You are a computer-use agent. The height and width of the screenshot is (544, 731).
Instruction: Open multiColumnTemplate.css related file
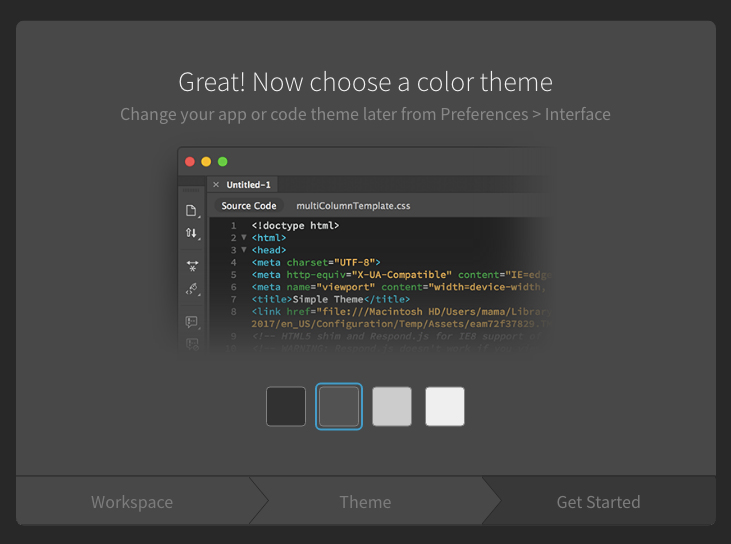(x=353, y=206)
